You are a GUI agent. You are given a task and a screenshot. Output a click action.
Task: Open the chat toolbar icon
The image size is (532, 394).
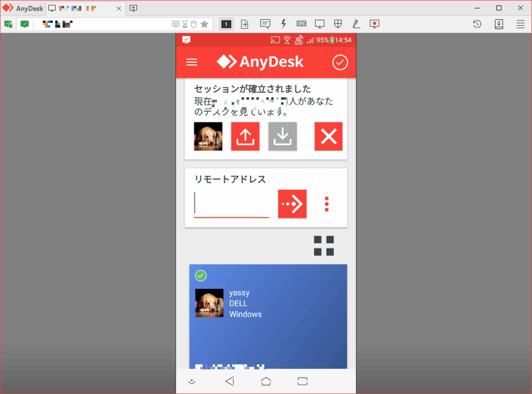point(265,24)
